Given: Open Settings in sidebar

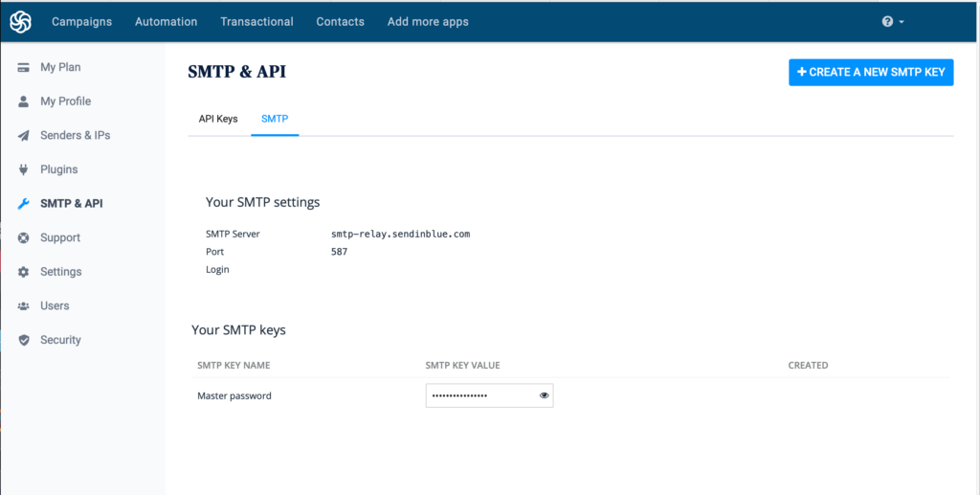Looking at the screenshot, I should (x=60, y=272).
